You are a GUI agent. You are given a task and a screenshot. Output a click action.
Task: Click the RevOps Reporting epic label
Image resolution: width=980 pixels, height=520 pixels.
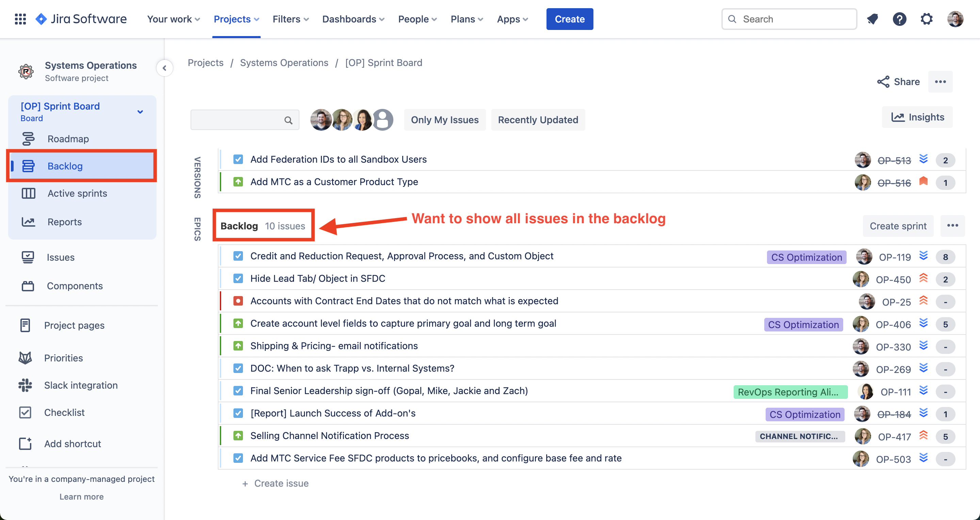pos(790,392)
